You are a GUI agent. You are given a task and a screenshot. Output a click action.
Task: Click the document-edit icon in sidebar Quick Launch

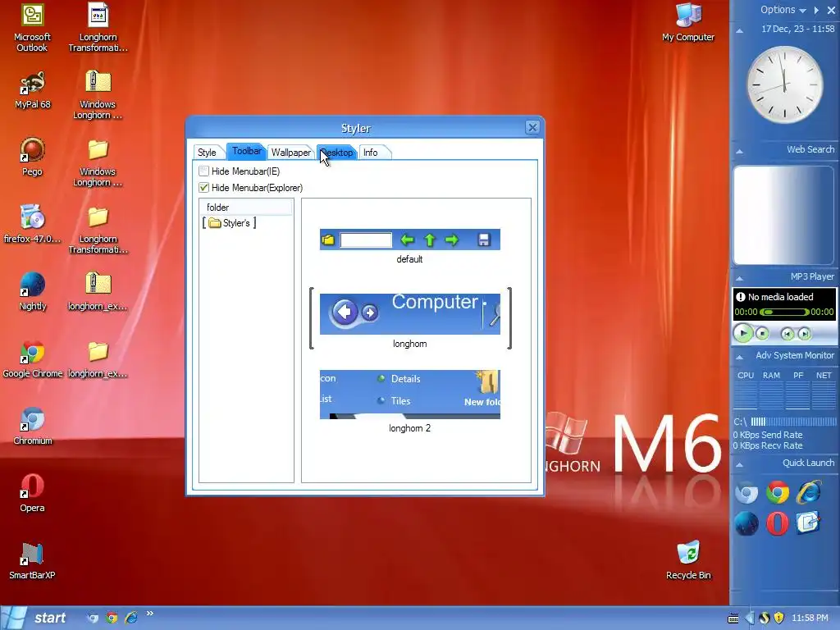pyautogui.click(x=808, y=523)
